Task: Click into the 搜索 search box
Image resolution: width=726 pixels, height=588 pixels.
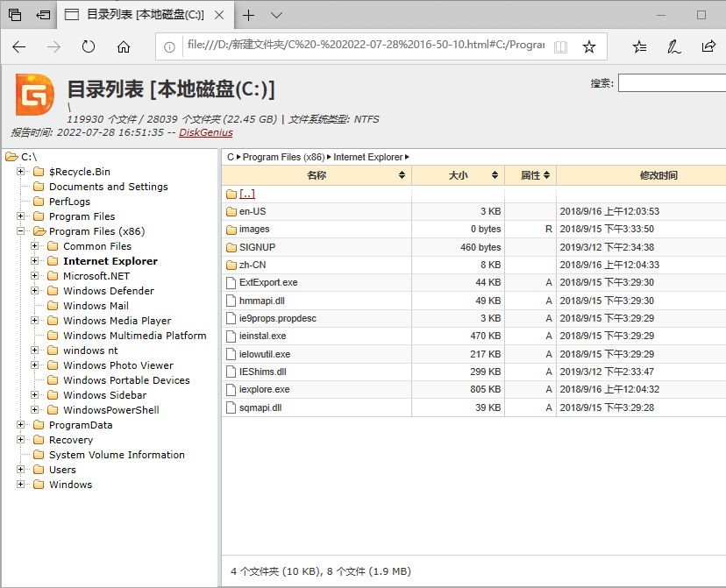Action: point(672,83)
